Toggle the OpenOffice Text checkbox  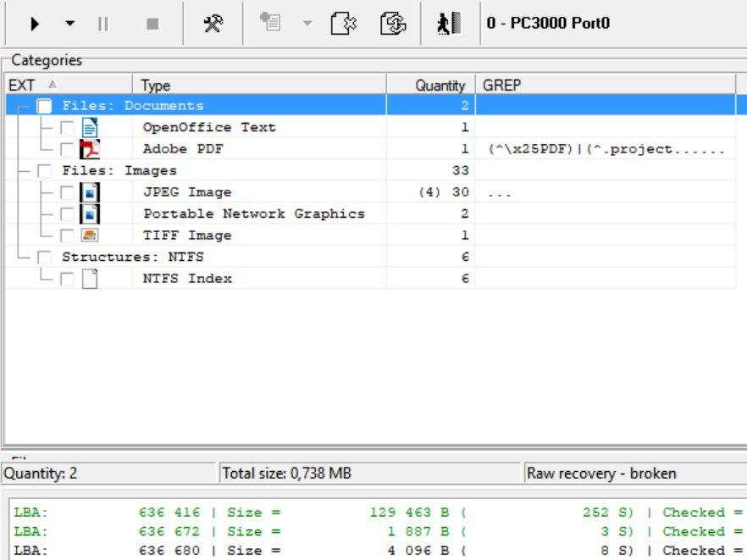[67, 128]
